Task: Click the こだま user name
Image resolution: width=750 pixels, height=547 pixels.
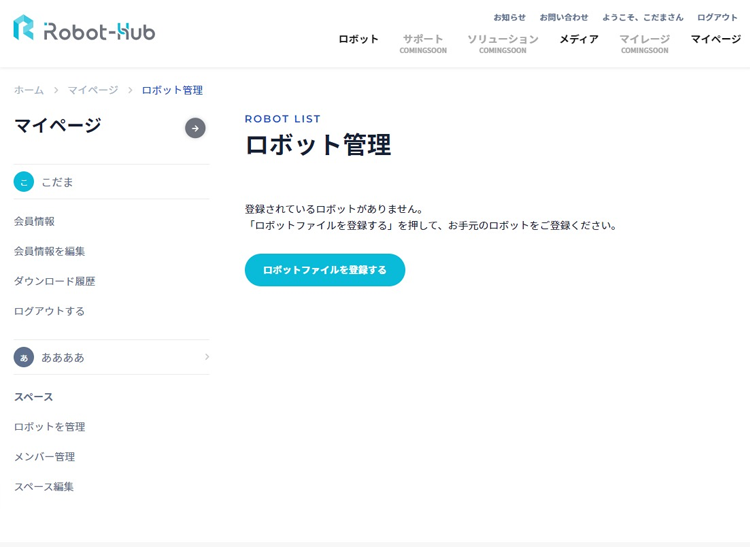Action: coord(57,182)
